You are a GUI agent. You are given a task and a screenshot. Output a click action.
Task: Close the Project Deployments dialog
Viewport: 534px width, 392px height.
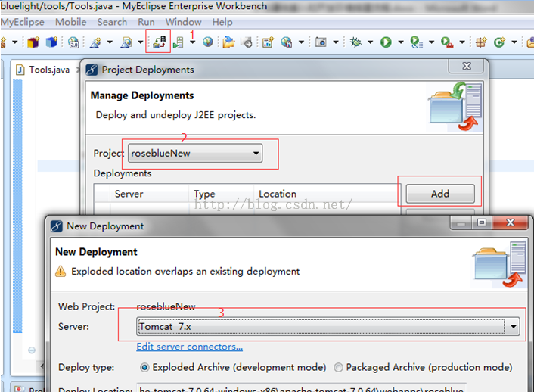click(467, 65)
